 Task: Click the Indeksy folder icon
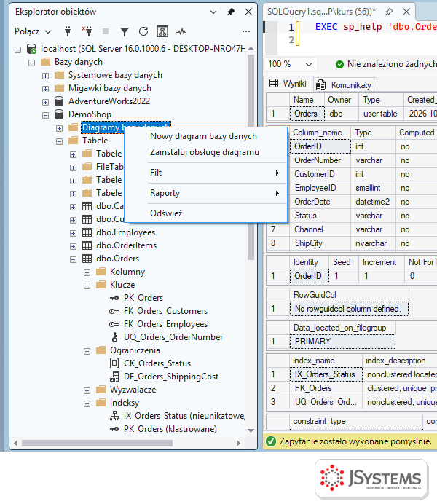pyautogui.click(x=101, y=403)
